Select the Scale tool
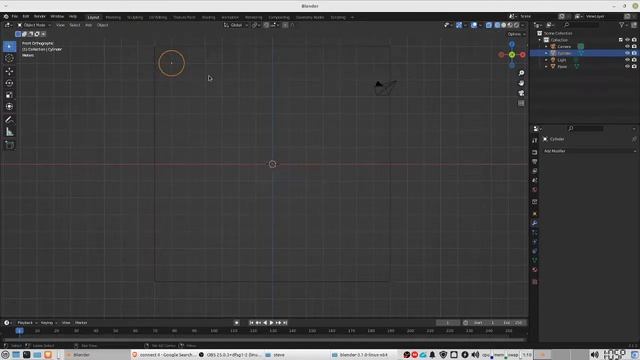 (x=9, y=95)
